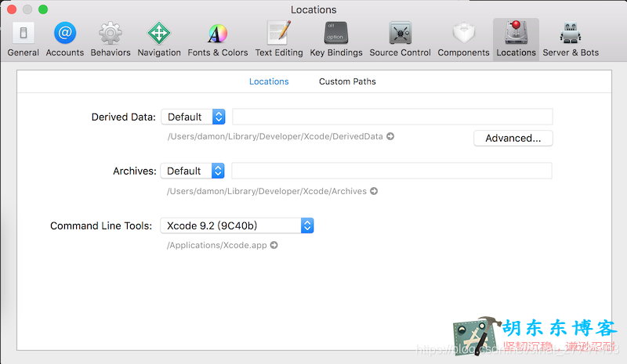Switch to the Custom Paths tab
Viewport: 627px width, 364px height.
point(347,81)
